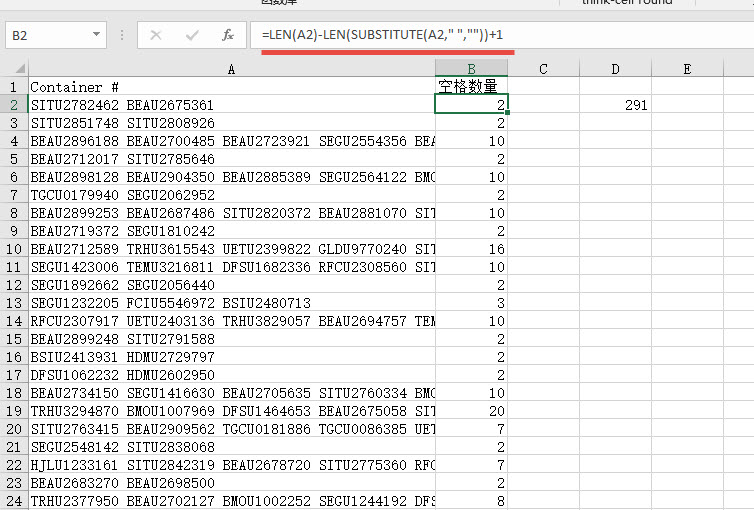Click cell 'DFSU1062232 HDMU2602950'
This screenshot has width=754, height=510.
[x=232, y=375]
